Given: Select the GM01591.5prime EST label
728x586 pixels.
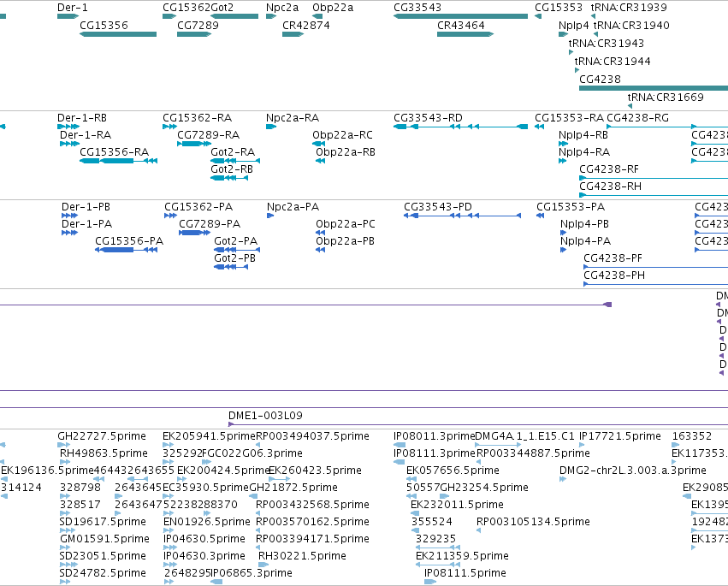Looking at the screenshot, I should (104, 539).
